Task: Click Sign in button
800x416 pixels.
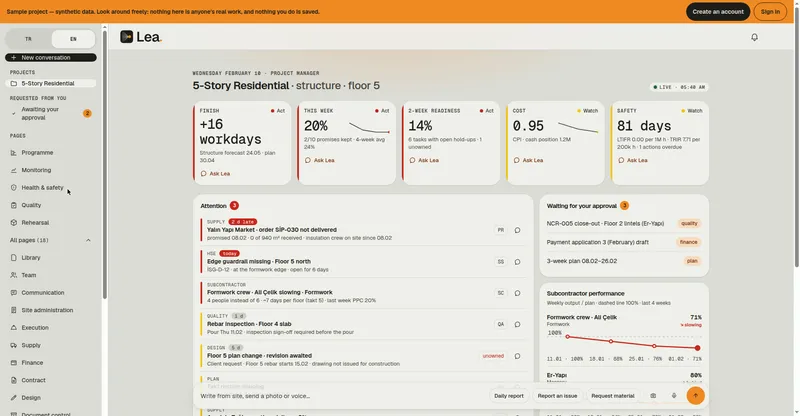Action: (770, 12)
